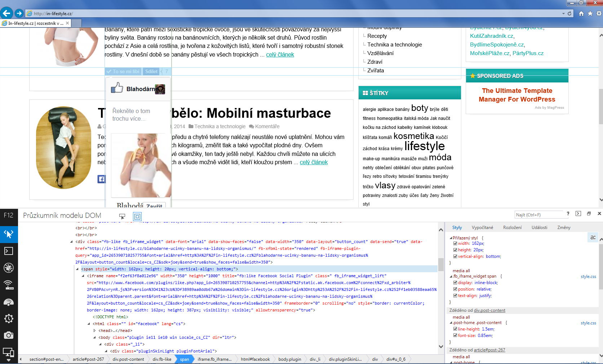Viewport: 603px width, 364px height.
Task: Close the In-lifestyle.cz browser tab
Action: point(67,23)
